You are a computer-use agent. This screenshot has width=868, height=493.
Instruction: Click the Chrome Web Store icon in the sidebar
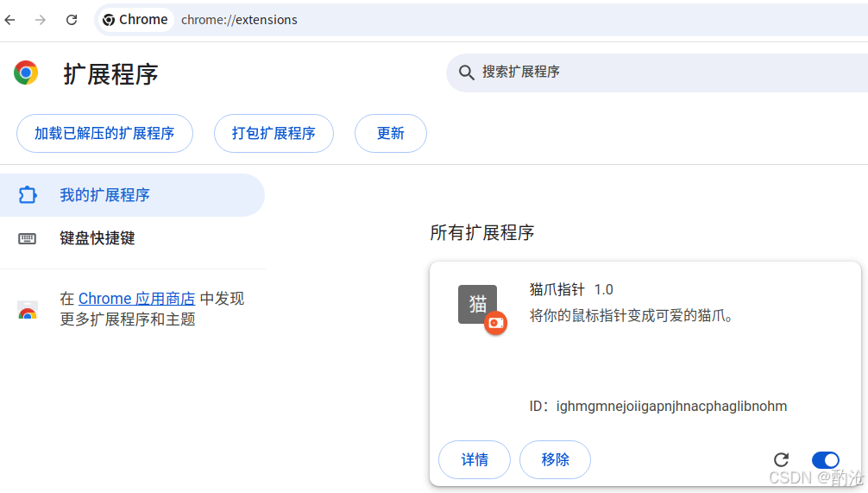(x=27, y=310)
